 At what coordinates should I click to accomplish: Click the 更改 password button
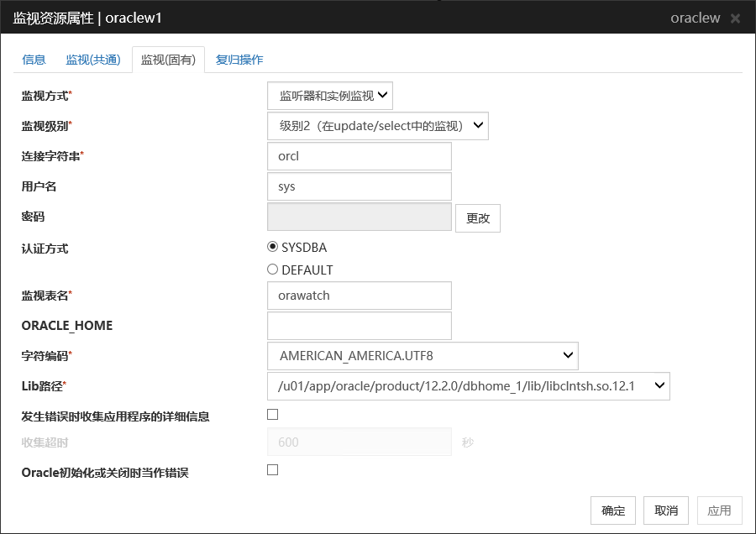pyautogui.click(x=478, y=218)
